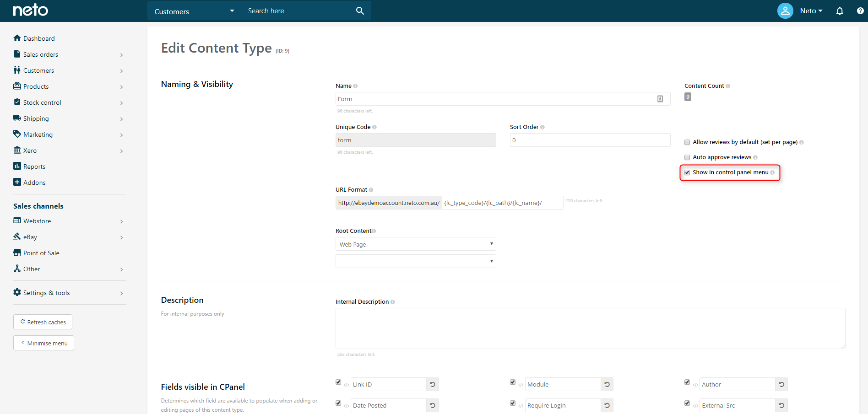868x414 pixels.
Task: Click info icon beside Show in control panel menu
Action: pyautogui.click(x=772, y=172)
